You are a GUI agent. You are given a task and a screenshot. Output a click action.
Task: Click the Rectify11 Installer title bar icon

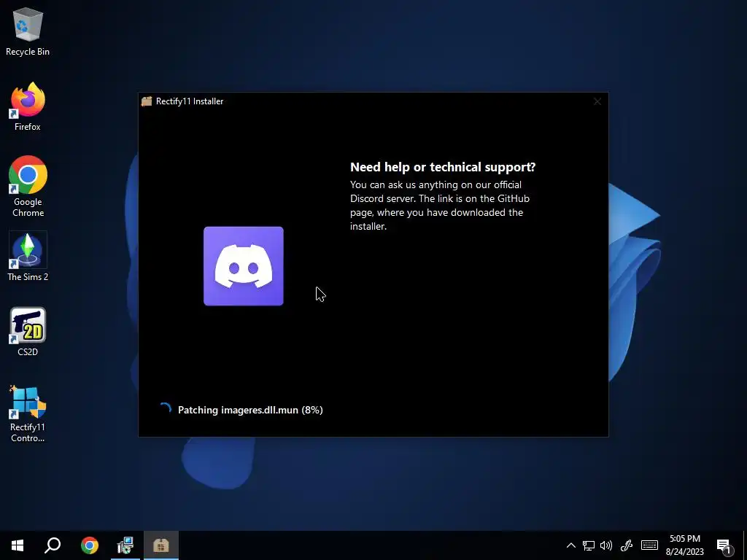pos(146,101)
